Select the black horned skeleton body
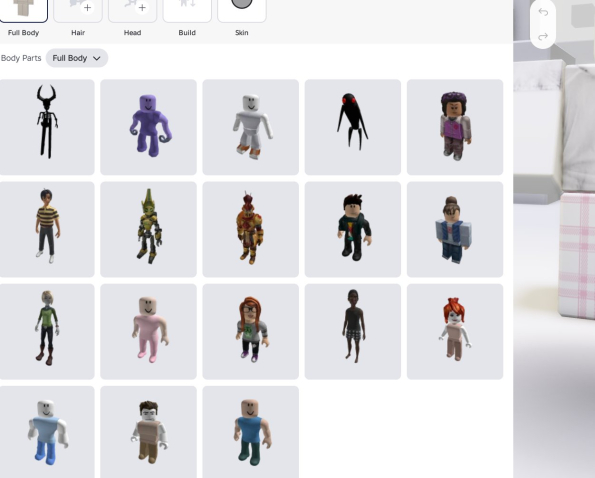 pos(47,127)
